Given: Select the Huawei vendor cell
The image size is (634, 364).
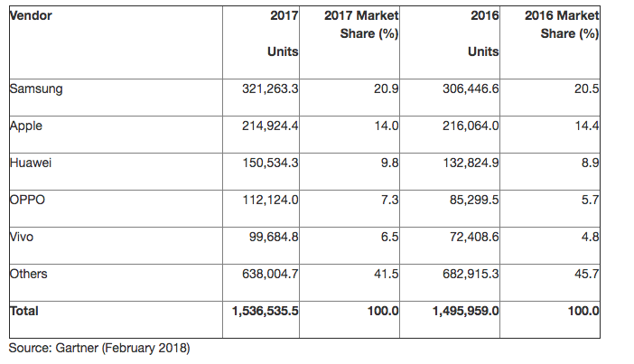Looking at the screenshot, I should coord(30,163).
